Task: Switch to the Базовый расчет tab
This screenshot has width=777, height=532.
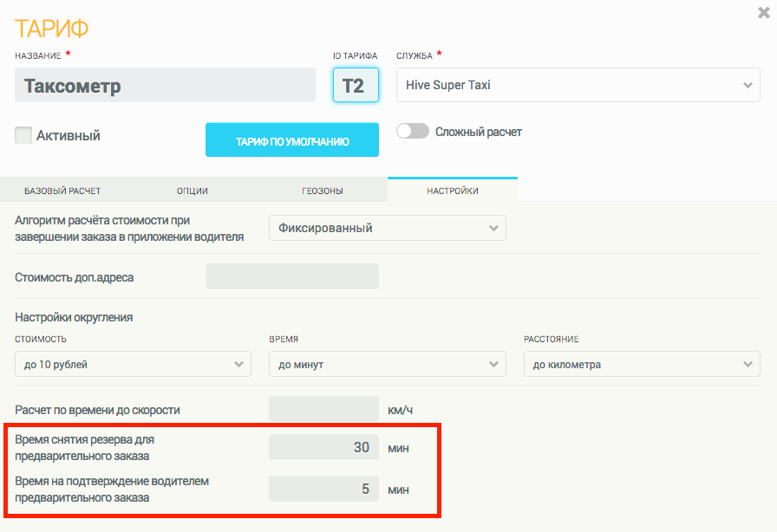Action: pos(62,191)
